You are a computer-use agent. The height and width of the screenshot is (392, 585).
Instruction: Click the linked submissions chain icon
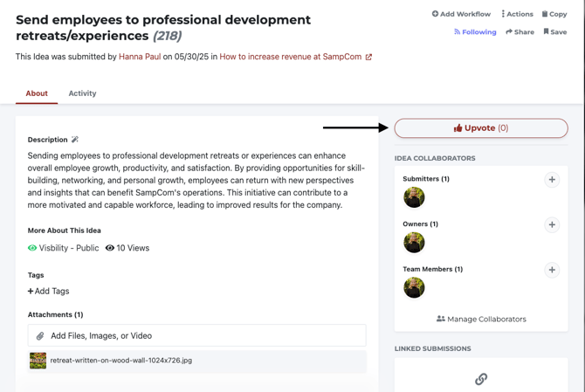[x=481, y=379]
